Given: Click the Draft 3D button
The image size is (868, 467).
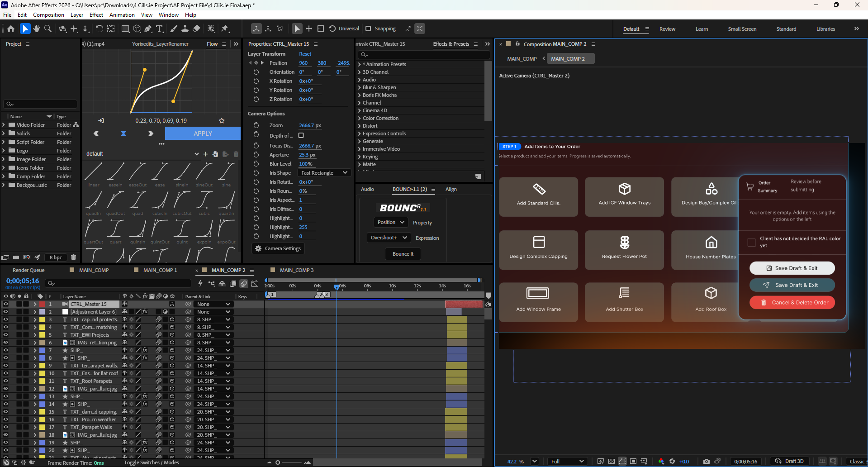Looking at the screenshot, I should click(x=790, y=462).
